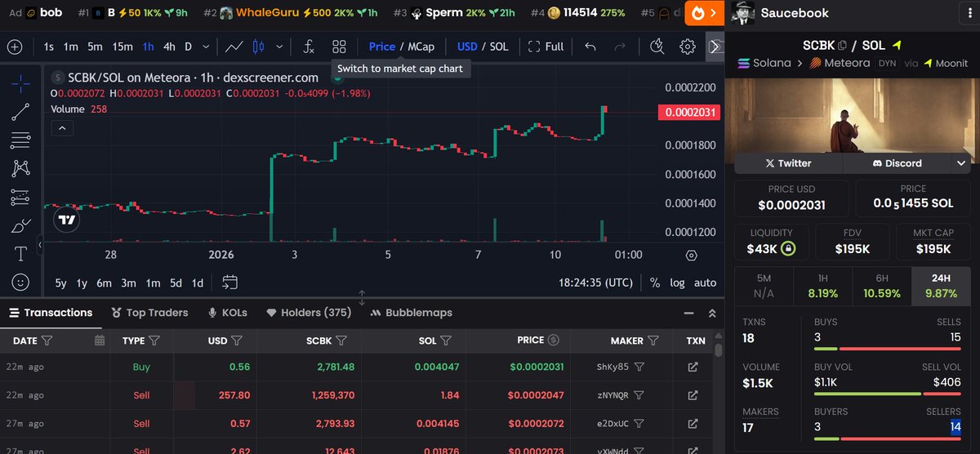Open the SOL column filter

(x=446, y=340)
